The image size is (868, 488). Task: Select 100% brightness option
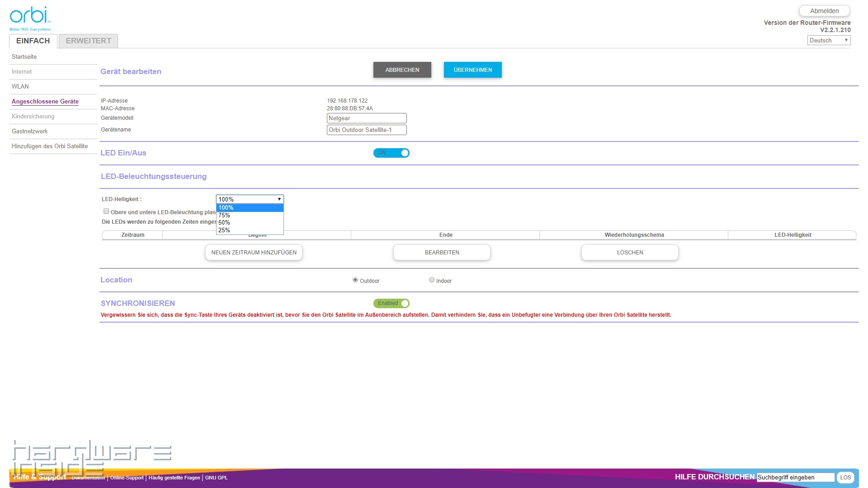pos(250,208)
